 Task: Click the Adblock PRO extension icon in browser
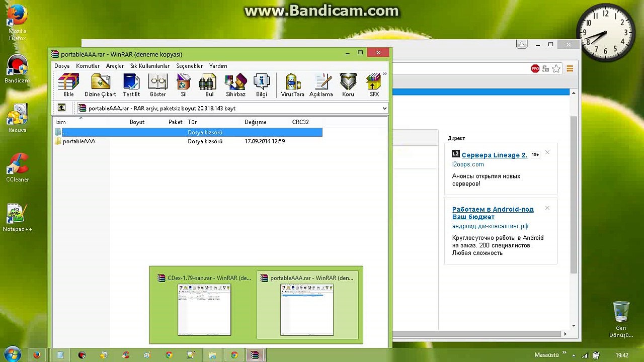pyautogui.click(x=535, y=69)
